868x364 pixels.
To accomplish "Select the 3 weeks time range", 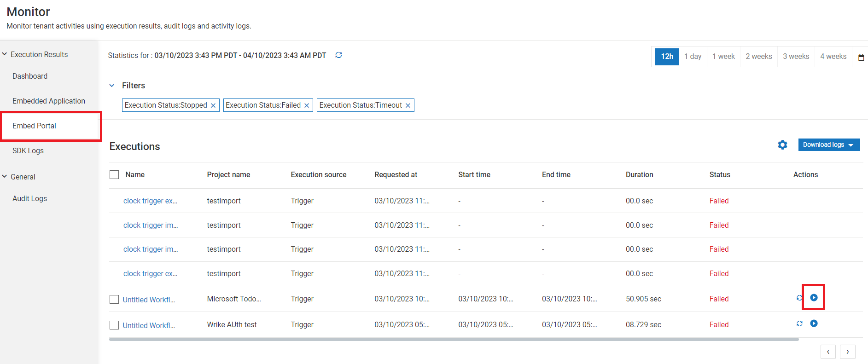I will click(x=796, y=57).
